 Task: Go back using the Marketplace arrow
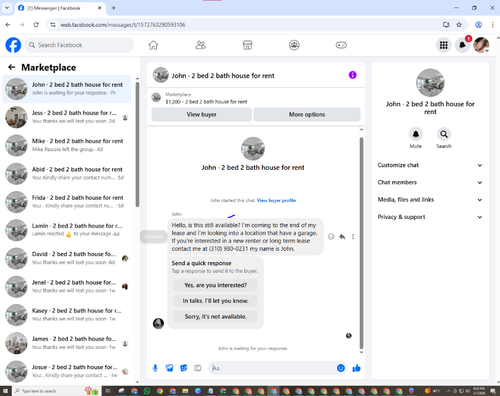click(12, 67)
